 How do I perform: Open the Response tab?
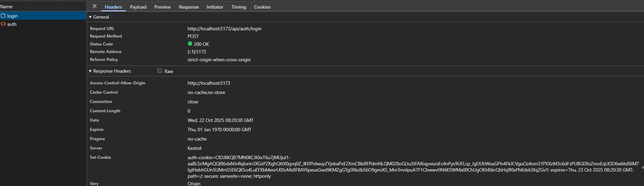pos(188,7)
